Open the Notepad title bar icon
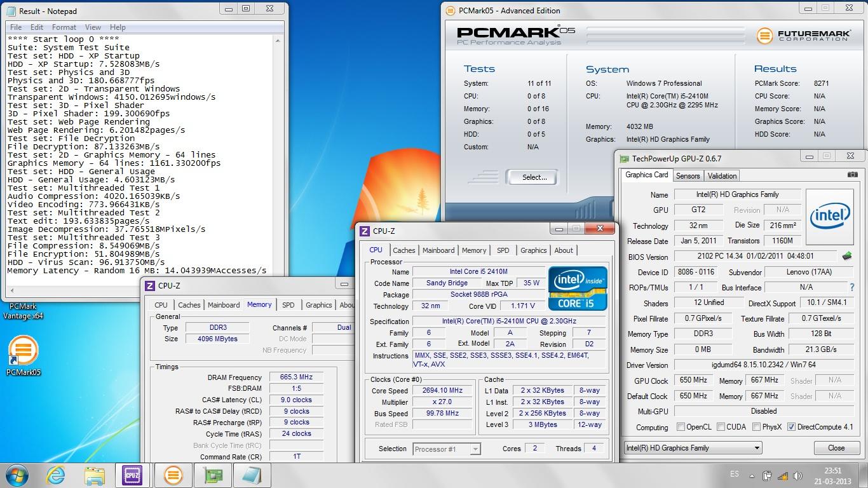868x488 pixels. (12, 11)
